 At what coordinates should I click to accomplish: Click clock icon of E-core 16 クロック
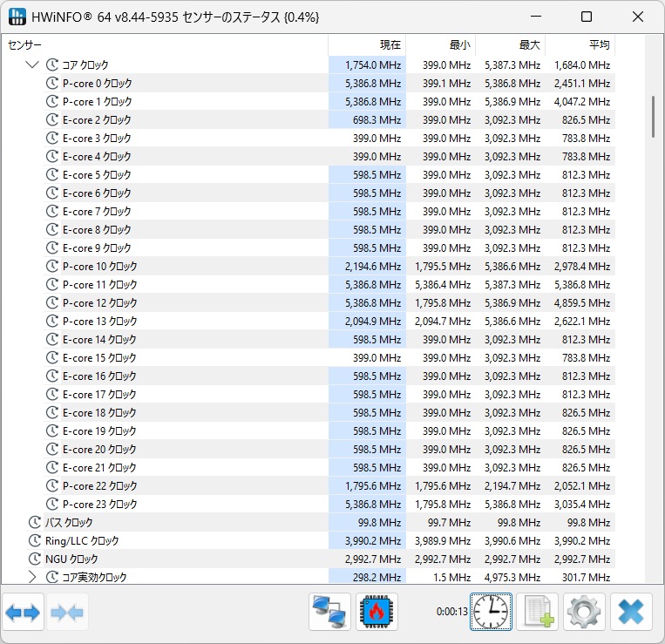(51, 376)
